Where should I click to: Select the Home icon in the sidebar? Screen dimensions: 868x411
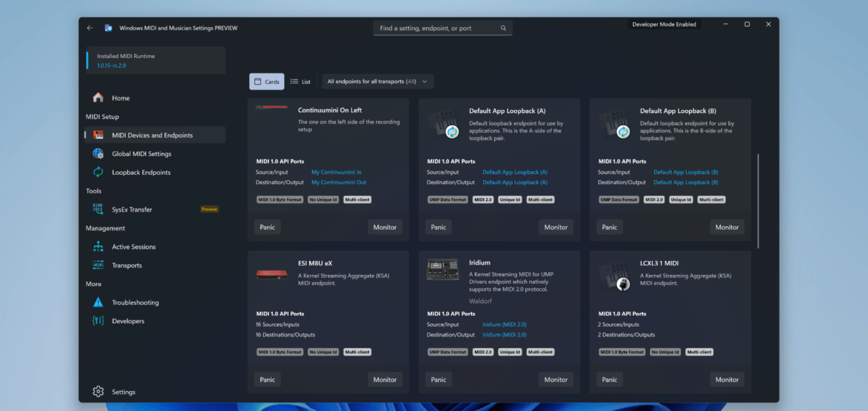pyautogui.click(x=98, y=97)
